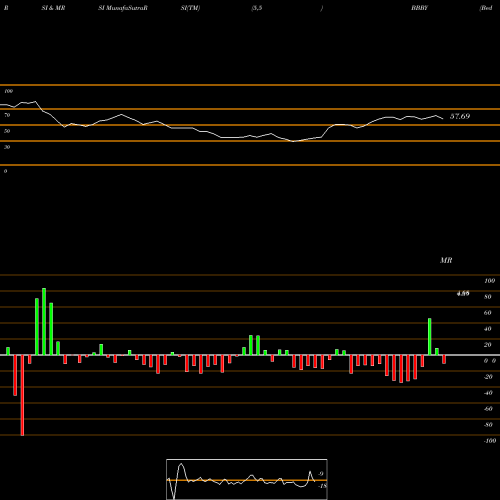Open the mini overview chart thumbnail
Image resolution: width=500 pixels, height=500 pixels.
pos(247,479)
